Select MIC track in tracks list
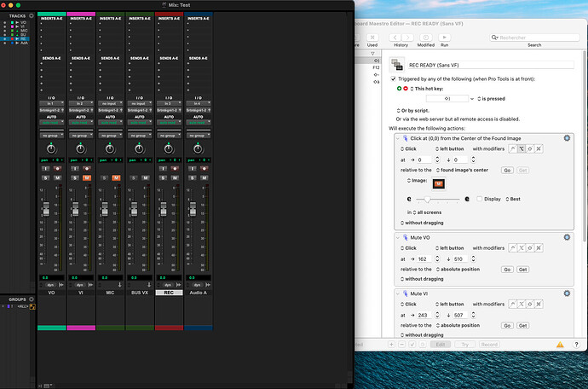The image size is (588, 389). pos(24,31)
